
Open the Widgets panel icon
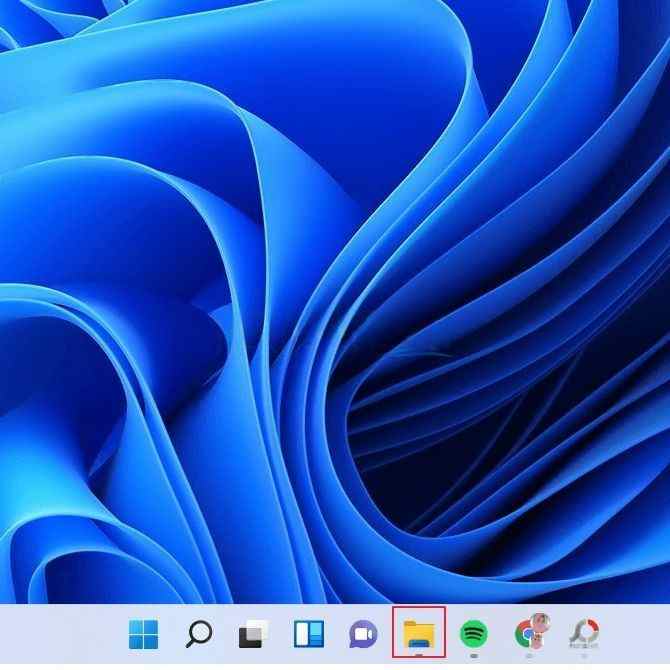pos(309,634)
